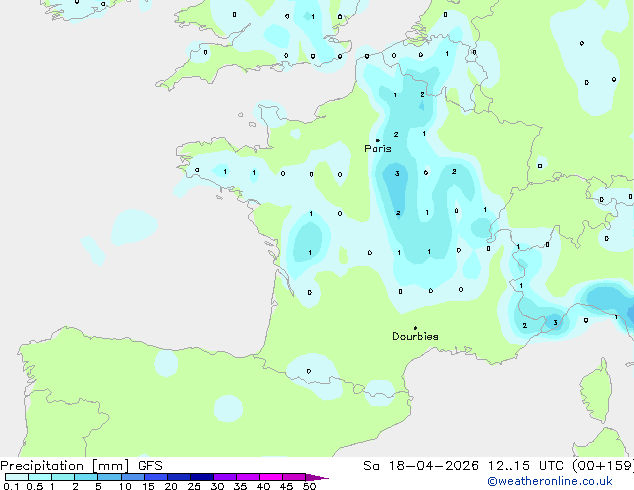This screenshot has height=490, width=634.
Task: Select the 35–40 mm legend swatch
Action: click(248, 477)
